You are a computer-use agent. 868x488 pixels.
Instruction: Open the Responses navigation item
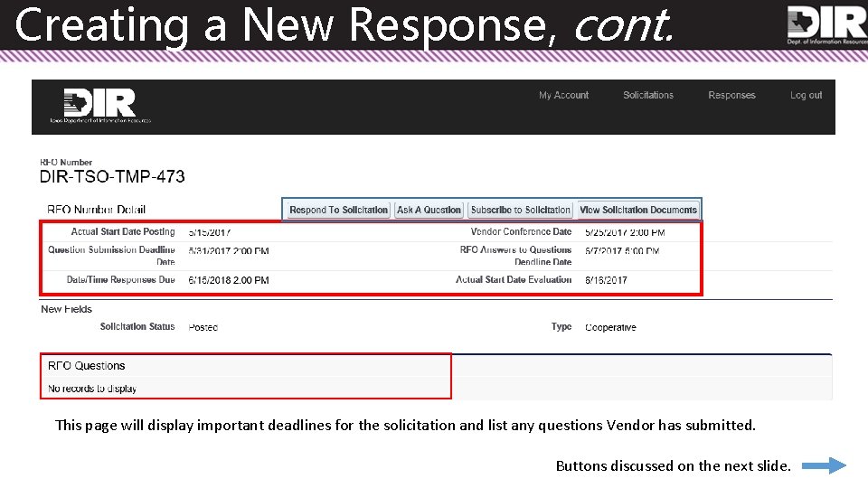tap(731, 95)
